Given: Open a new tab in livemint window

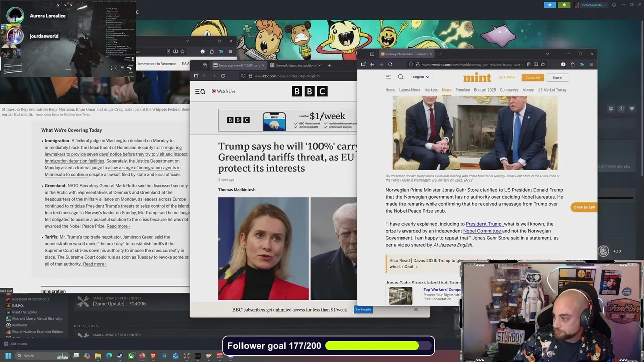Looking at the screenshot, I should pyautogui.click(x=440, y=54).
